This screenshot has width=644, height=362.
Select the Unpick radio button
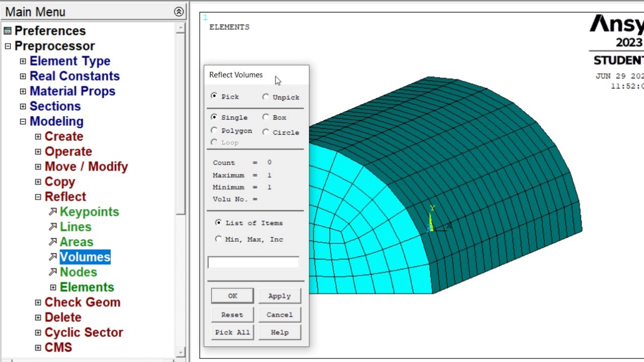pos(265,97)
